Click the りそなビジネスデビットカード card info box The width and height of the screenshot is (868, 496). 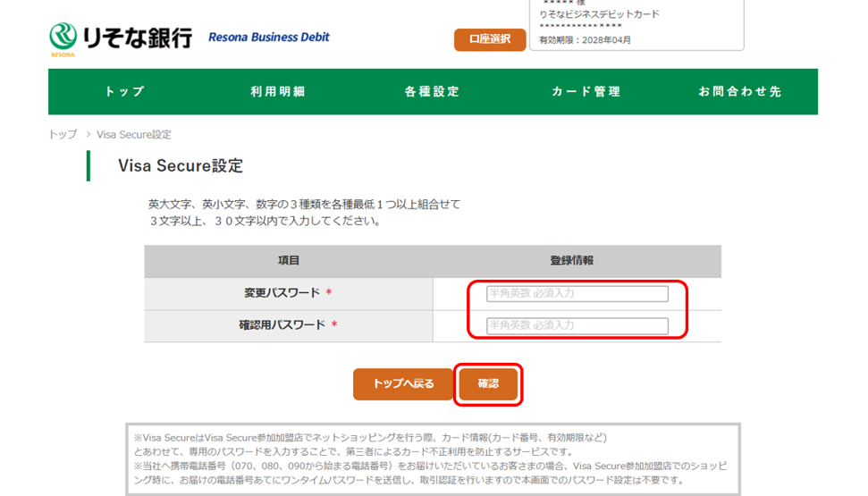click(x=636, y=25)
